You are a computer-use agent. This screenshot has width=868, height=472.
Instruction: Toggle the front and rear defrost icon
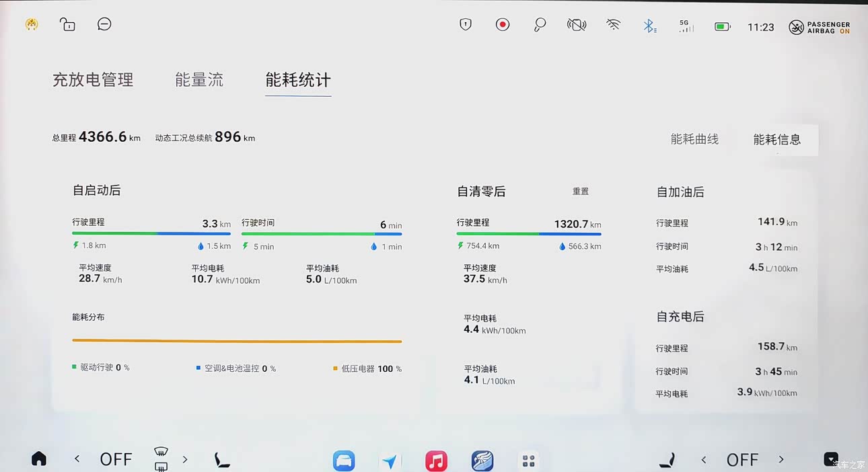coord(161,459)
